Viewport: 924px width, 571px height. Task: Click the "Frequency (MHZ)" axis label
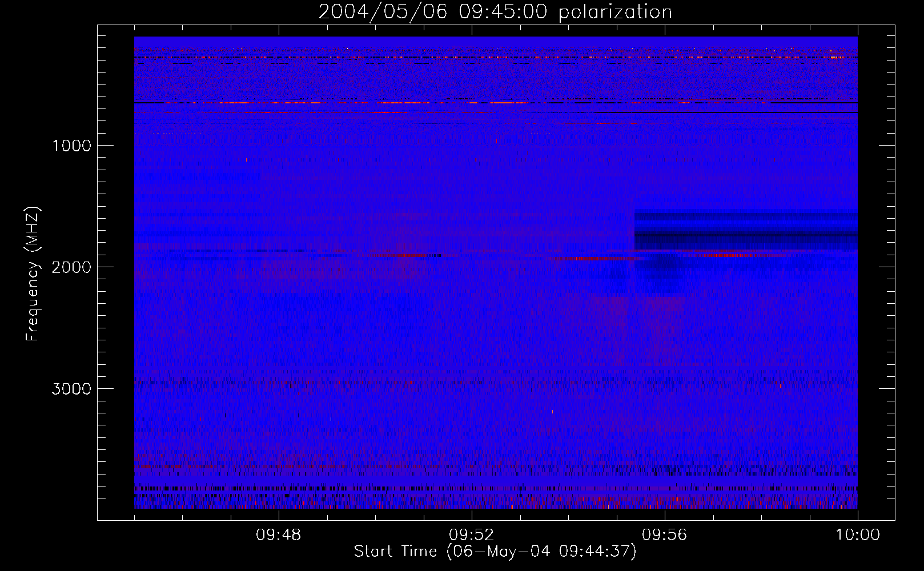[x=33, y=274]
